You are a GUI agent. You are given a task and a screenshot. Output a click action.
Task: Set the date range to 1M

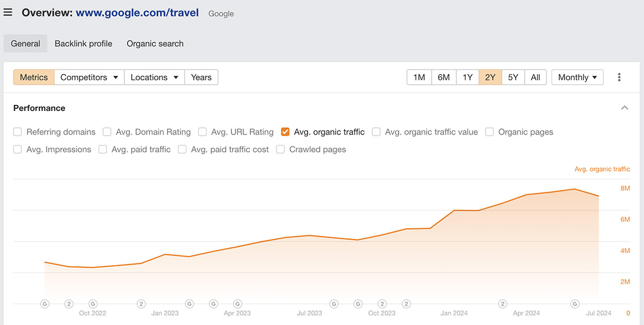click(x=419, y=77)
